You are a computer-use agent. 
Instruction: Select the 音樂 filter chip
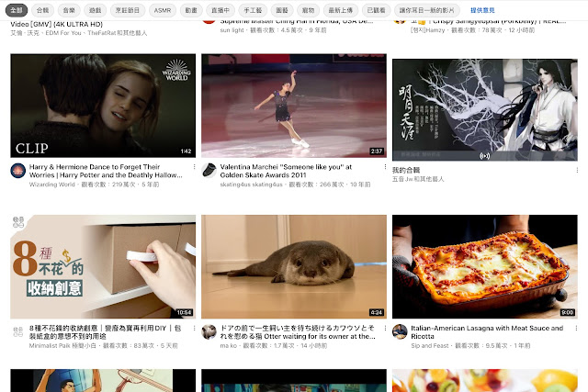(x=69, y=10)
